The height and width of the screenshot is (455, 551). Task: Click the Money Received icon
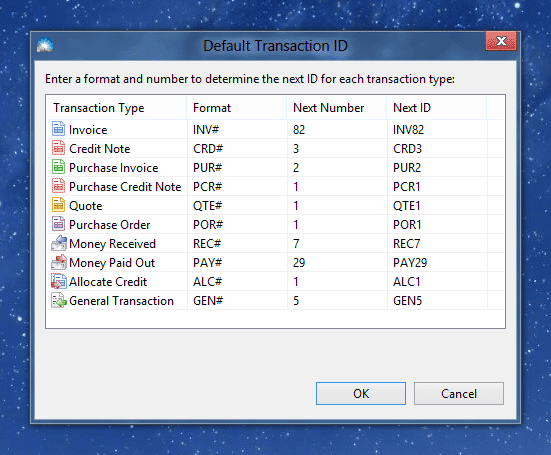click(x=59, y=243)
